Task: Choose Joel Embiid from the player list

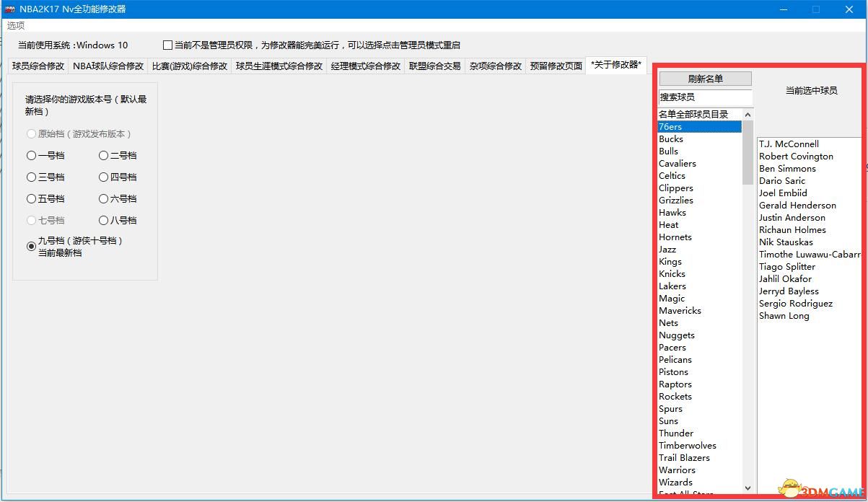Action: tap(810, 193)
